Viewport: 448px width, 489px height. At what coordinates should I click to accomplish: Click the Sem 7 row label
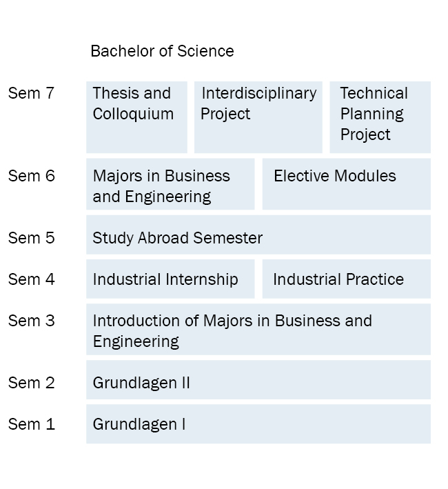click(31, 93)
